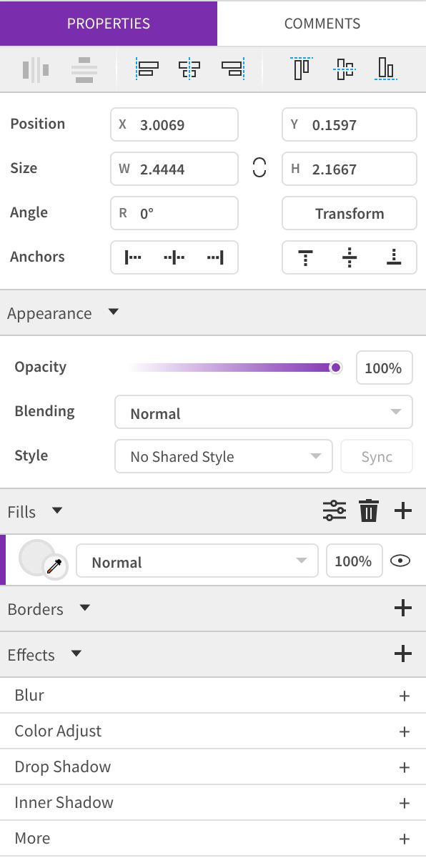This screenshot has width=426, height=868.
Task: Click the align bottom edges icon
Action: [386, 69]
